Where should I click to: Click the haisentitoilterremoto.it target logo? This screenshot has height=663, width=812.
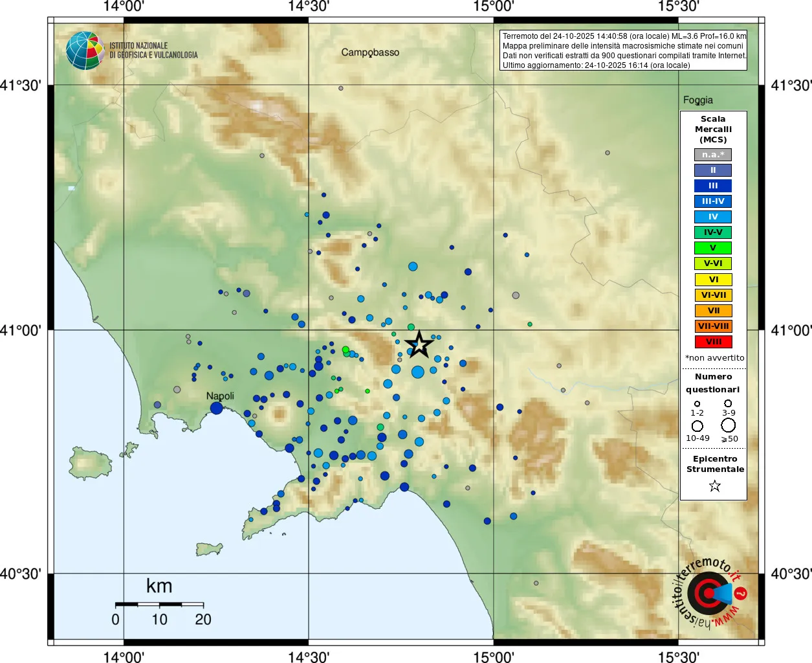point(708,592)
